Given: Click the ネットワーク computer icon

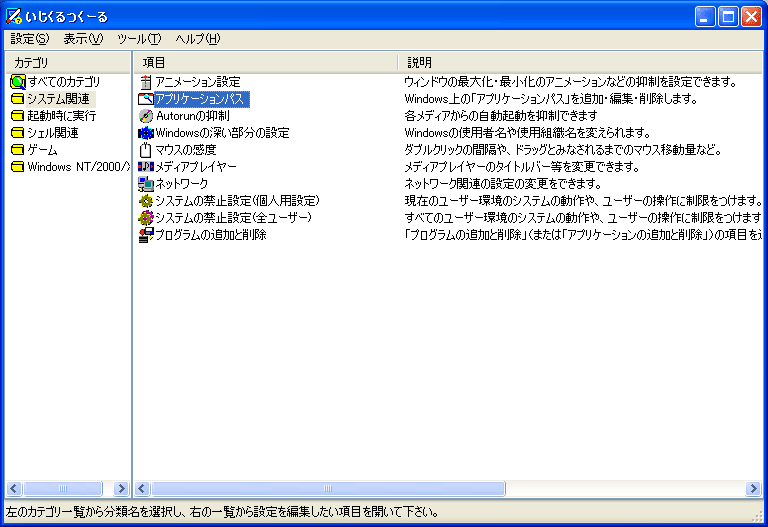Looking at the screenshot, I should tap(145, 184).
